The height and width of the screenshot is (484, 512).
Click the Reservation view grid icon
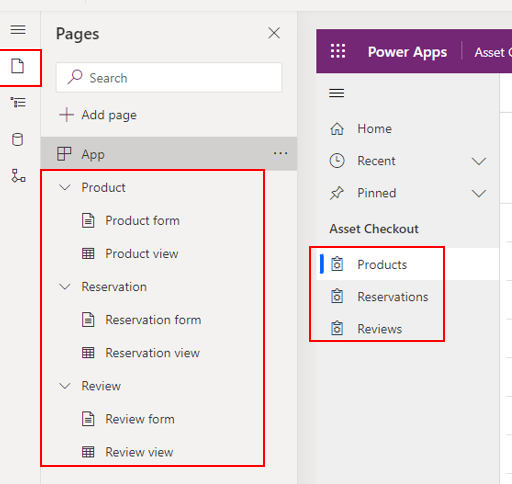(x=88, y=353)
